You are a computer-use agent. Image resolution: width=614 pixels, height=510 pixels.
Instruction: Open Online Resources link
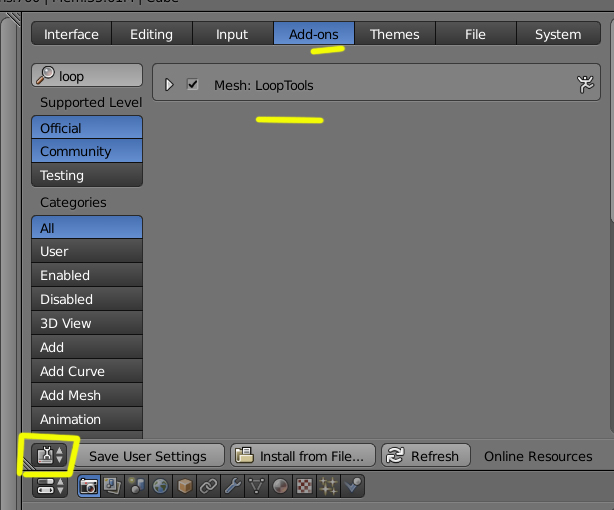[x=538, y=456]
